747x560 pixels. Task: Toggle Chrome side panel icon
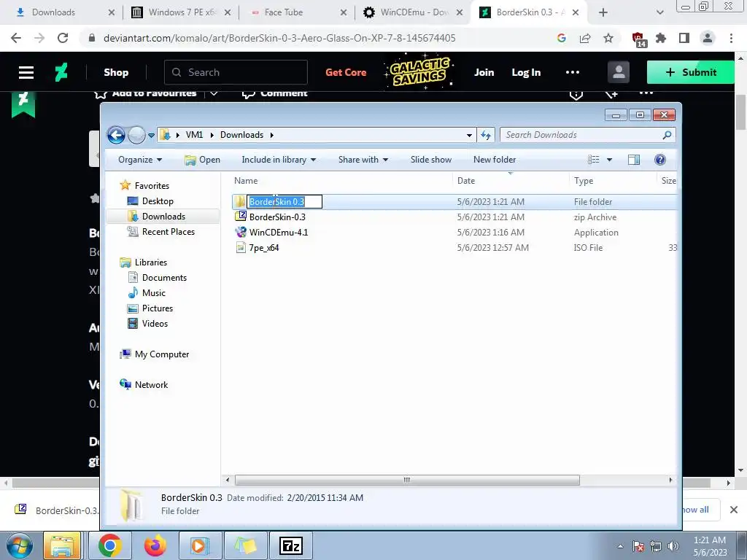pyautogui.click(x=684, y=38)
